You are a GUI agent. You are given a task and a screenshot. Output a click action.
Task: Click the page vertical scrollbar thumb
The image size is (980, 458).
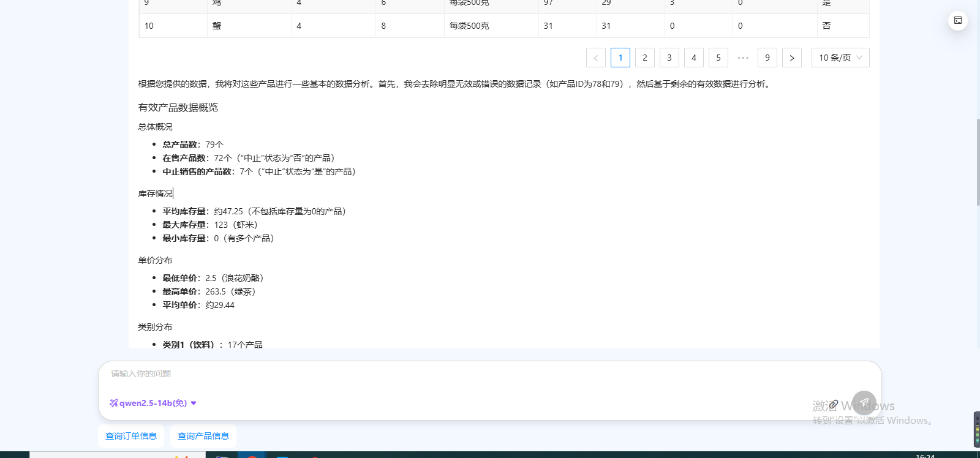coord(978,162)
